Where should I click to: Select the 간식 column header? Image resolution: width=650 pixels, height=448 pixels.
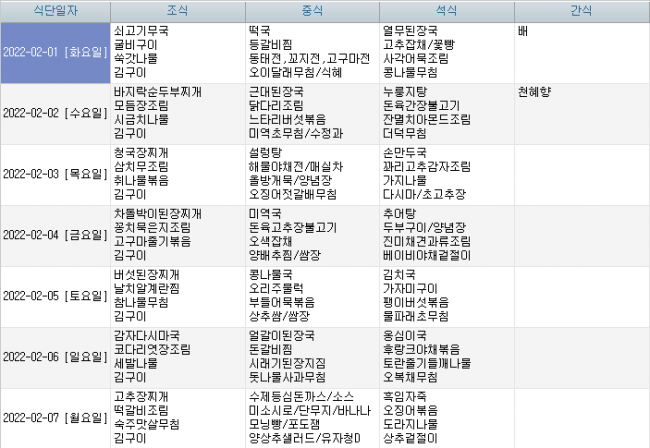pos(581,11)
